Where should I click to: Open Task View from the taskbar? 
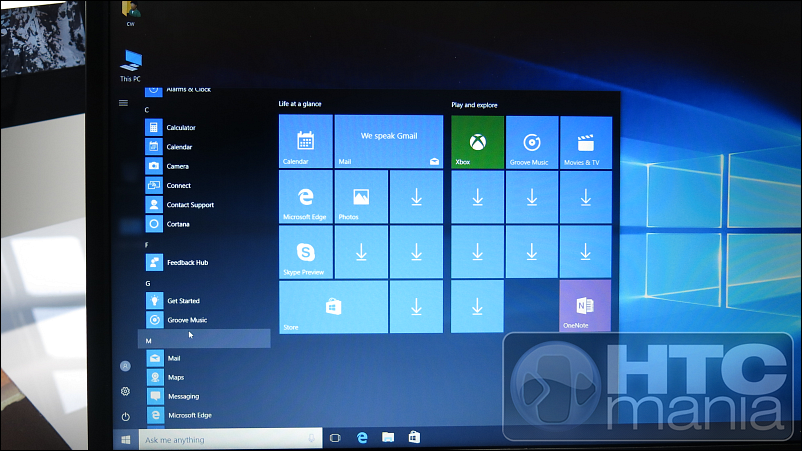(x=335, y=438)
